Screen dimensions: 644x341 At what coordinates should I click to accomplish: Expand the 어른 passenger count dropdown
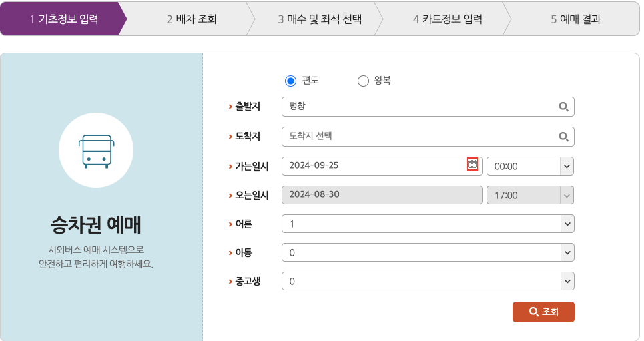[x=428, y=224]
